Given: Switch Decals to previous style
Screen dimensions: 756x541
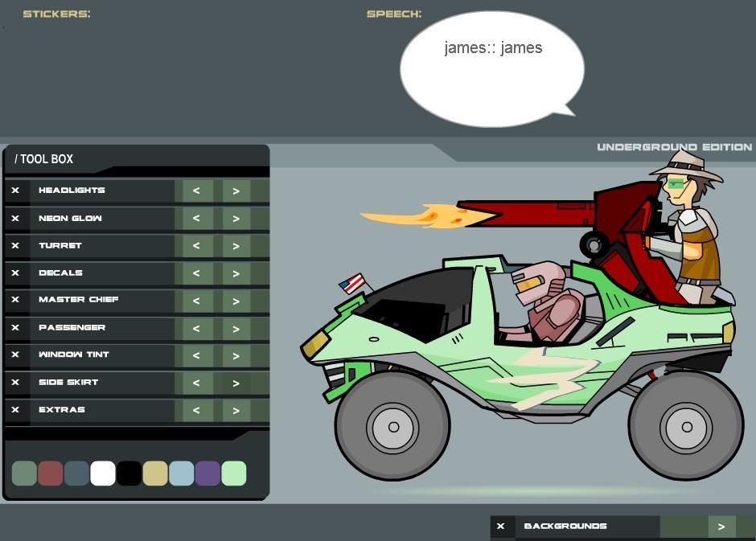Looking at the screenshot, I should [196, 273].
